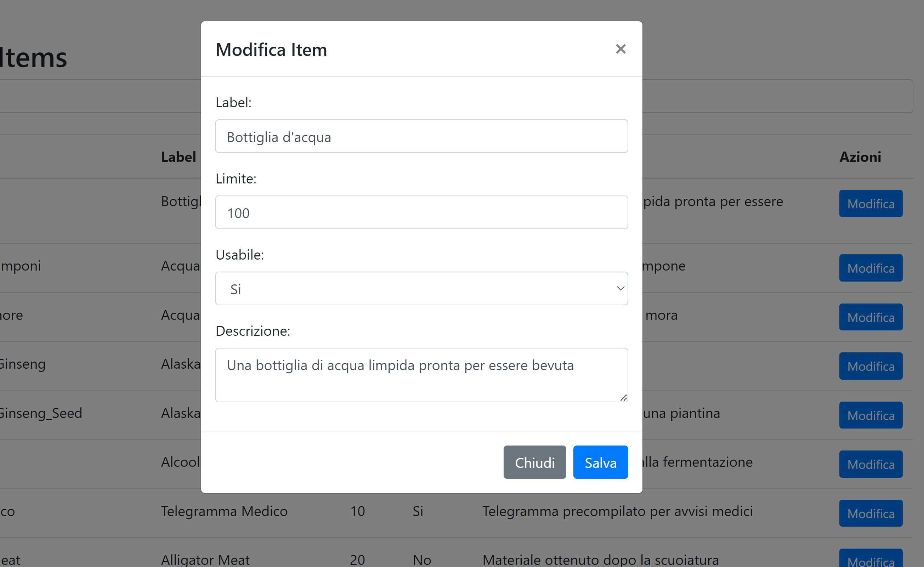Click Modifica for the Alcool row

pyautogui.click(x=871, y=464)
